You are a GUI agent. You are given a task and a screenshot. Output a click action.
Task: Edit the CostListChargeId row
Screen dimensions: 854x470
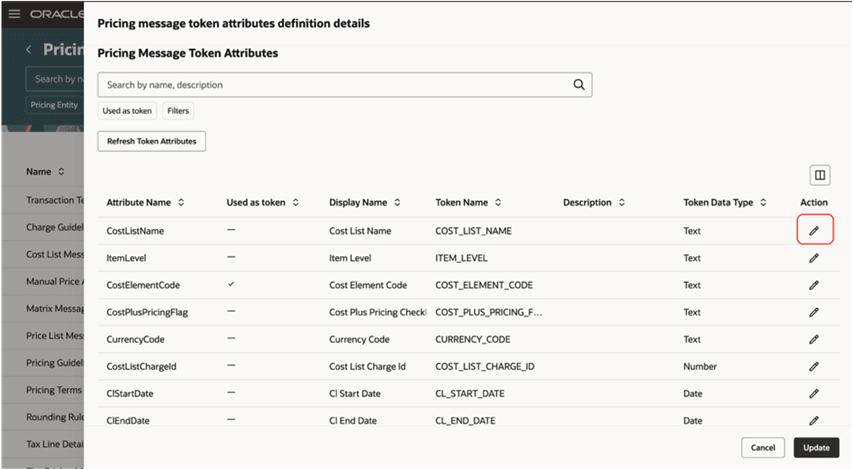click(x=814, y=366)
